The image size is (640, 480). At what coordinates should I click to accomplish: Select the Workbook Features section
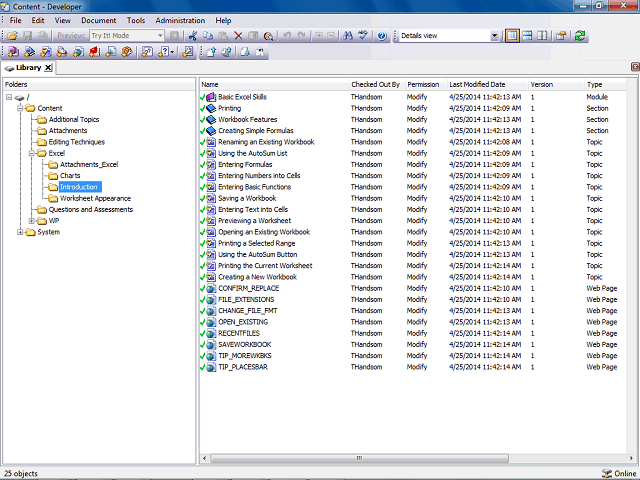point(247,120)
